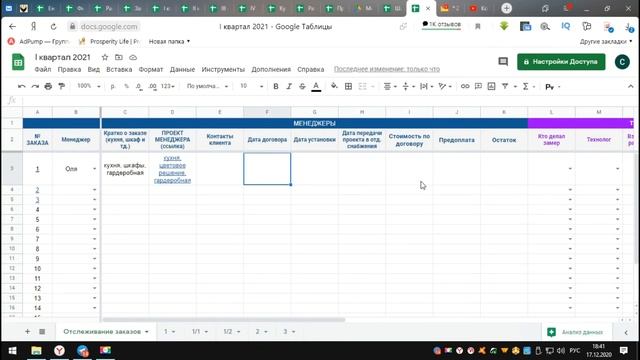Increase decimal places
Screen dimensions: 640x360
[152, 87]
